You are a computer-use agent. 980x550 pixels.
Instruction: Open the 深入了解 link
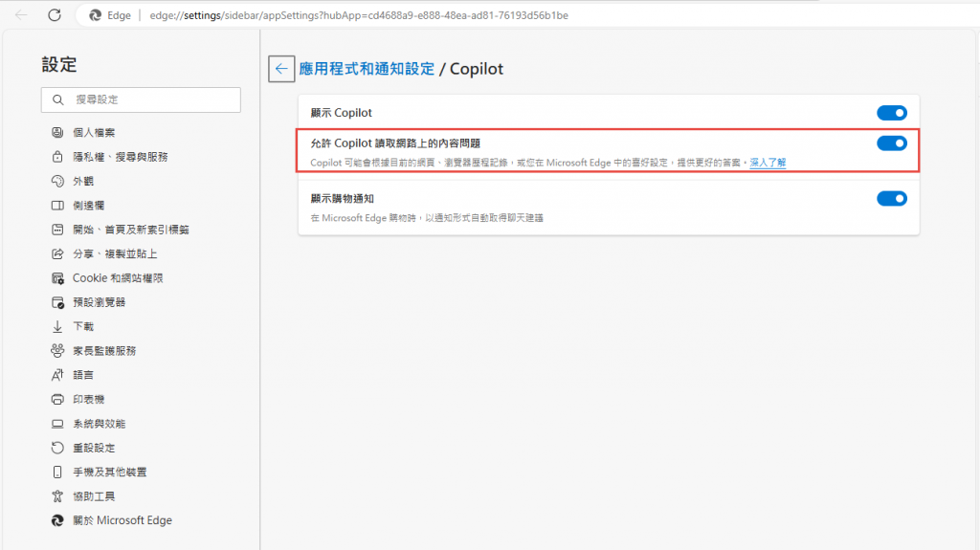click(x=768, y=163)
